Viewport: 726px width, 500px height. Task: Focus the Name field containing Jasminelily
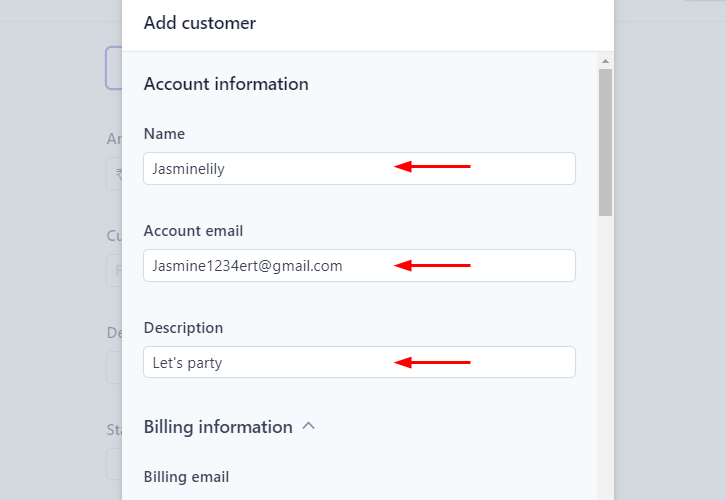click(x=270, y=169)
